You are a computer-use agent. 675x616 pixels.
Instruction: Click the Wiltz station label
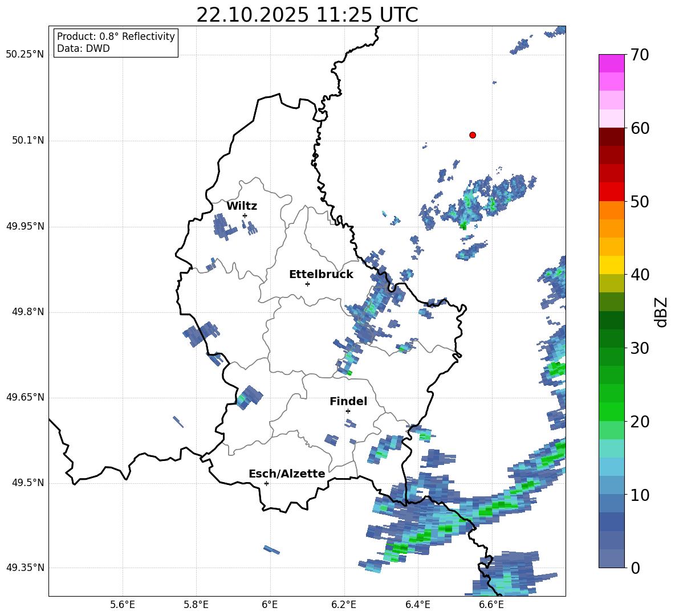(242, 206)
